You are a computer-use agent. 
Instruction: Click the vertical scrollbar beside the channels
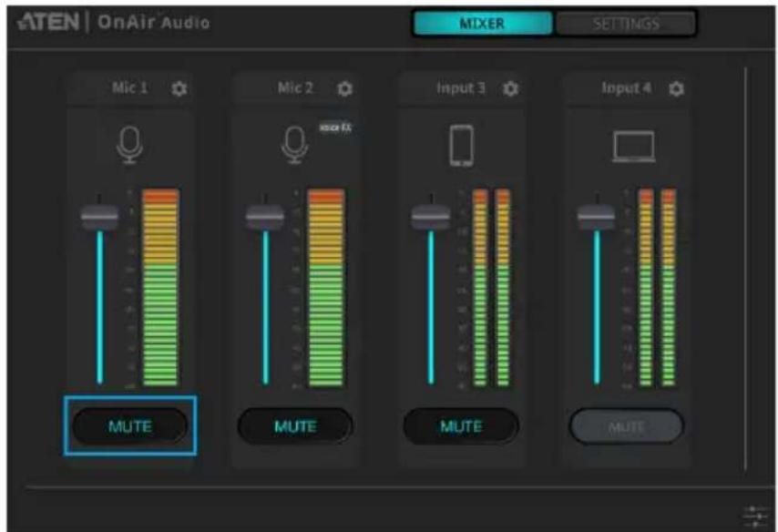[745, 270]
